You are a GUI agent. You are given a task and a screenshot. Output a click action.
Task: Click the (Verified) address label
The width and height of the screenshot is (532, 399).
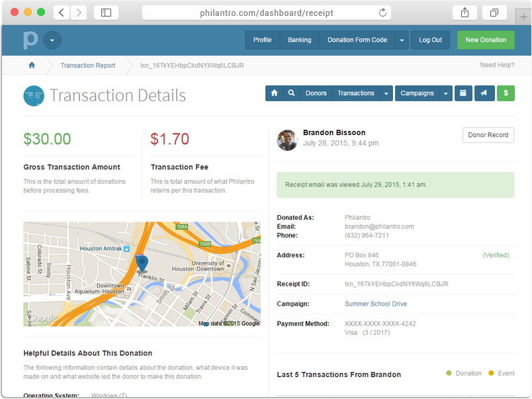[496, 255]
